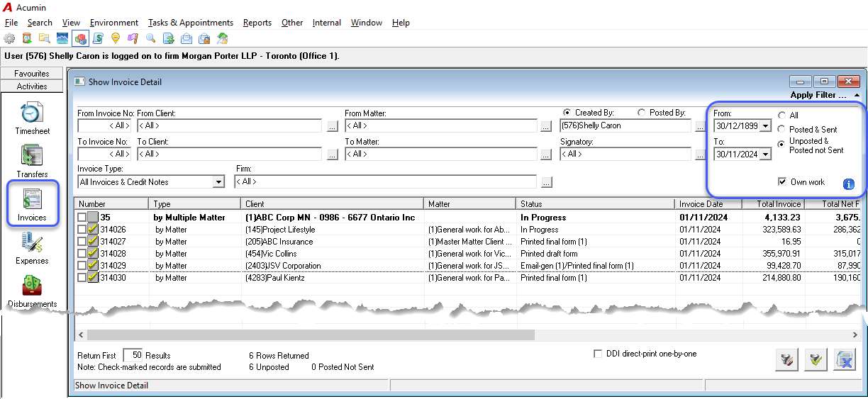This screenshot has width=868, height=399.
Task: Tick the checkbox for invoice 314028
Action: [x=82, y=254]
